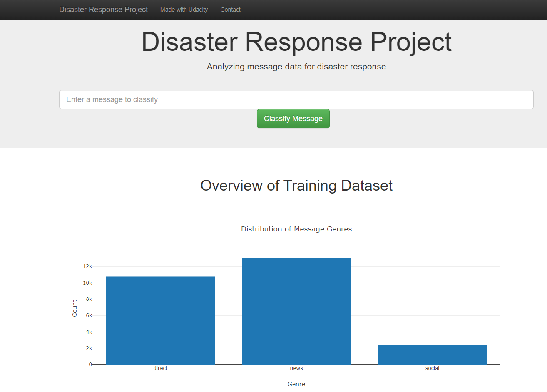Click inside the message classification input field
Image resolution: width=547 pixels, height=392 pixels.
pyautogui.click(x=296, y=99)
